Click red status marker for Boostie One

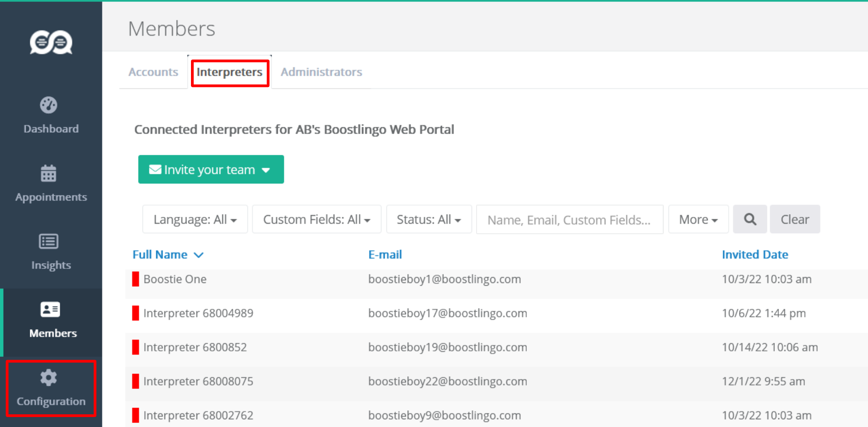(x=135, y=279)
